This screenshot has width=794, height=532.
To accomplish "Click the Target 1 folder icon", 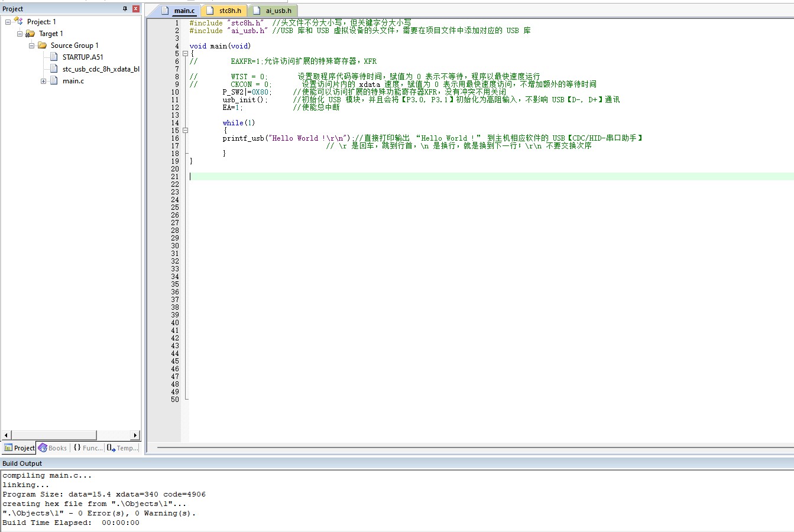I will click(30, 34).
